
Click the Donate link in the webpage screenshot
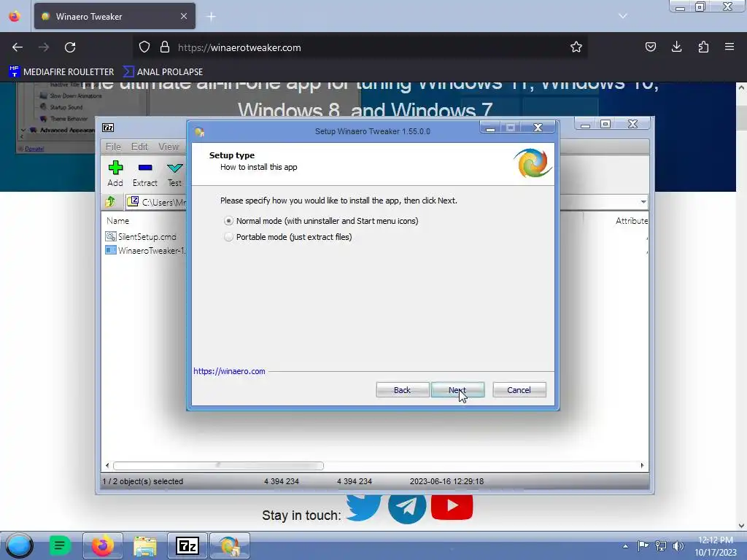(x=34, y=149)
